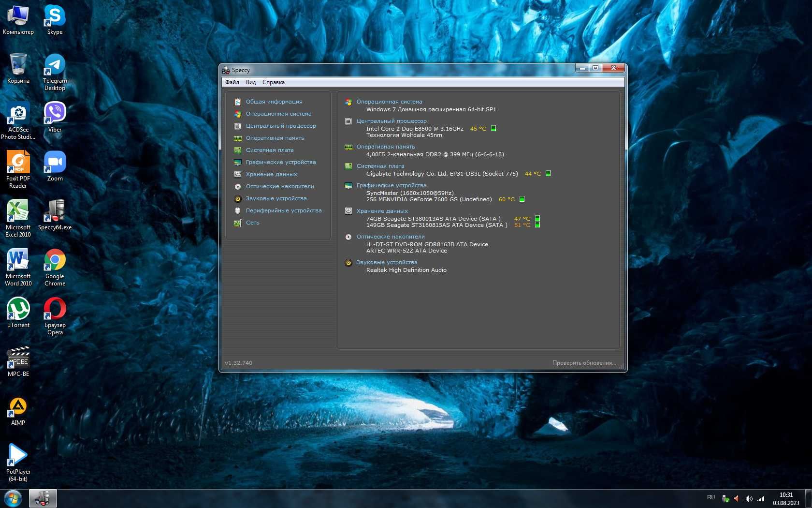Open AIMP desktop shortcut
The width and height of the screenshot is (812, 508).
coord(18,411)
